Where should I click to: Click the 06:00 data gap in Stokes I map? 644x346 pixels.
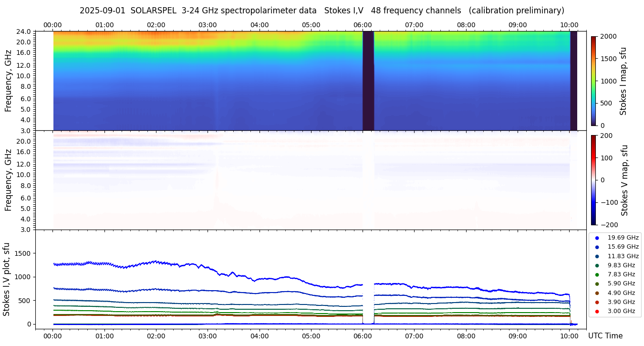click(368, 81)
